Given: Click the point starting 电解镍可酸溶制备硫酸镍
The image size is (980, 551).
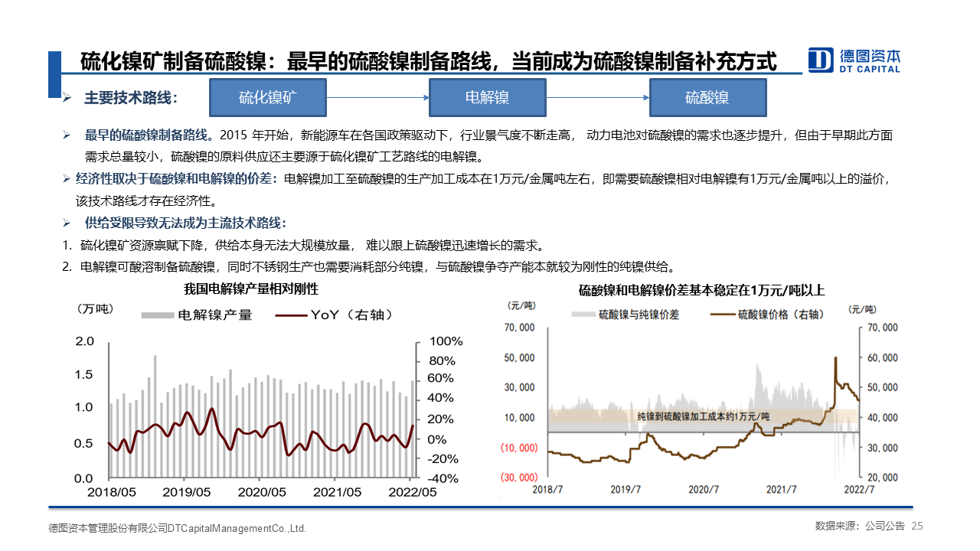Looking at the screenshot, I should coord(378,267).
